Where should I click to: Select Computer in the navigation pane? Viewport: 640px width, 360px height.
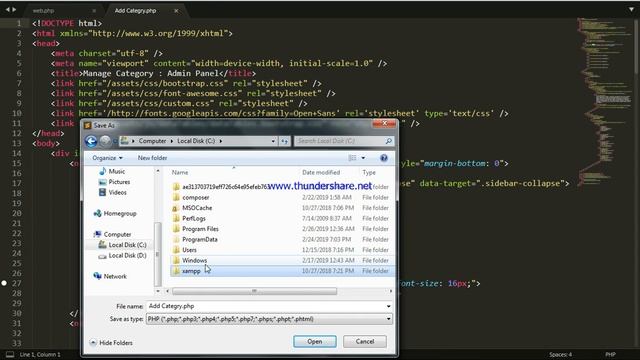[x=117, y=234]
